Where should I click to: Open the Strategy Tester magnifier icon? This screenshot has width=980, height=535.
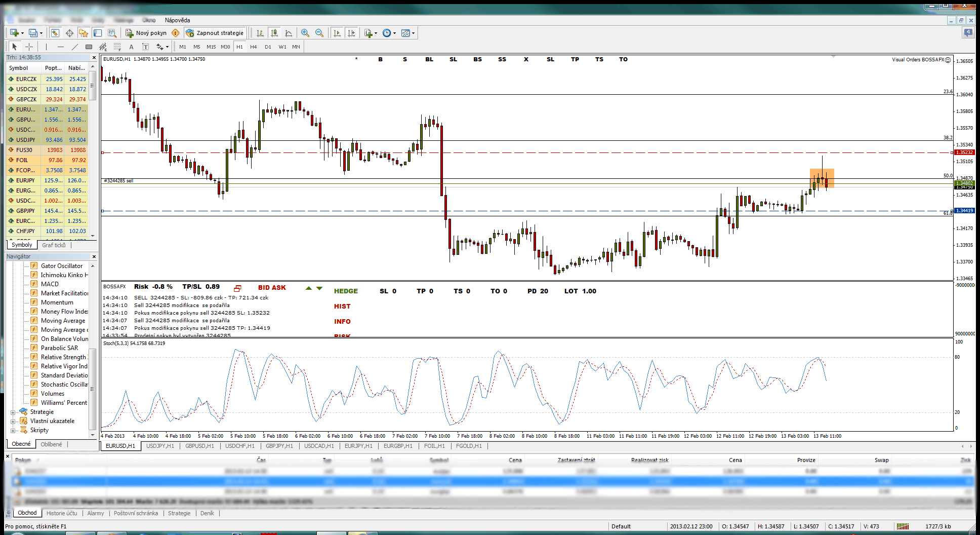tap(112, 33)
